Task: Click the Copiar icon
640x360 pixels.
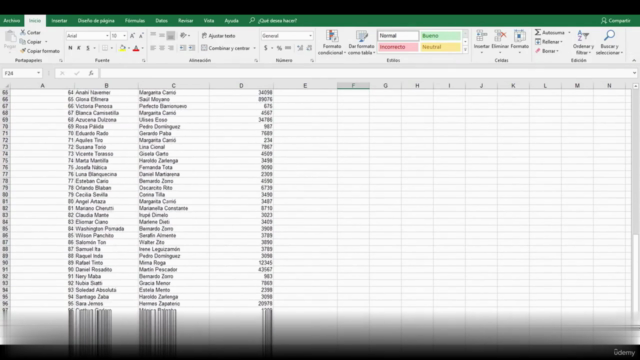Action: coord(23,42)
